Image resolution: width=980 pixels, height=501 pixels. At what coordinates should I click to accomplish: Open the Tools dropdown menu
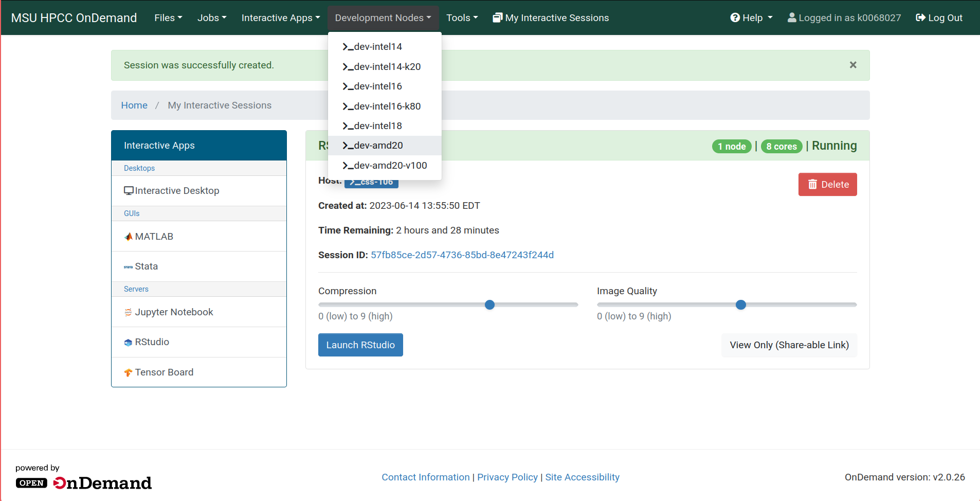[462, 17]
